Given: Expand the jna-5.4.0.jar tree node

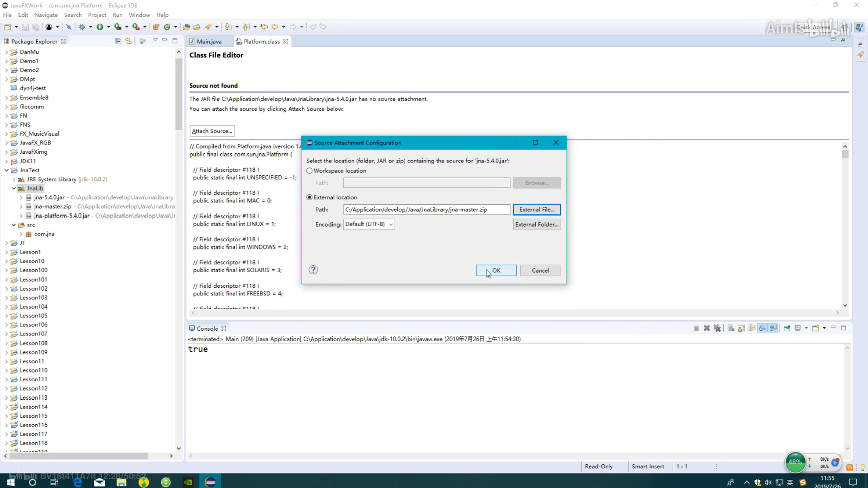Looking at the screenshot, I should click(x=21, y=198).
